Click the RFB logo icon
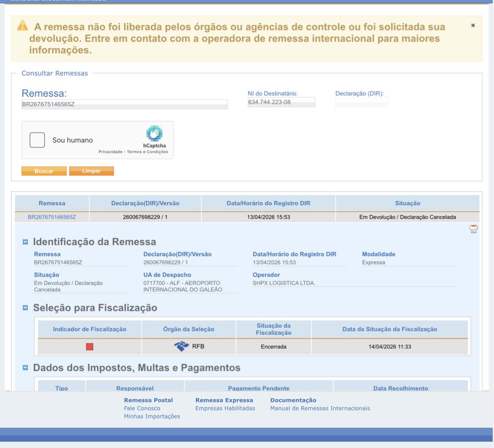 click(x=181, y=347)
